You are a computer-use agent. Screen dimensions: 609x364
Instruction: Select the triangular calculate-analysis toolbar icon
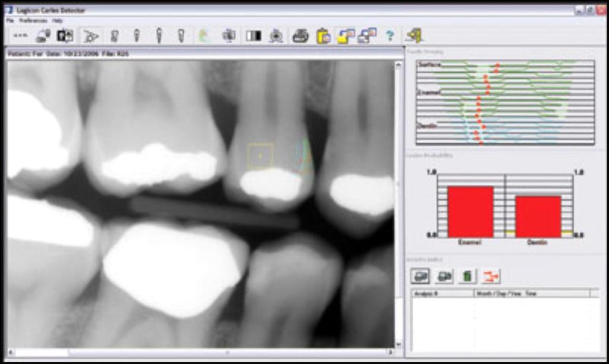[x=91, y=36]
